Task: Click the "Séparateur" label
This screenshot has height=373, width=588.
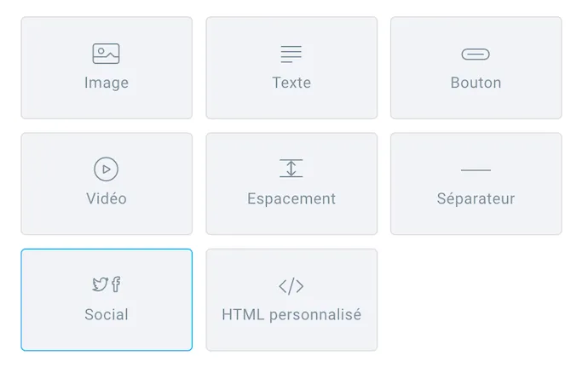Action: [x=476, y=198]
